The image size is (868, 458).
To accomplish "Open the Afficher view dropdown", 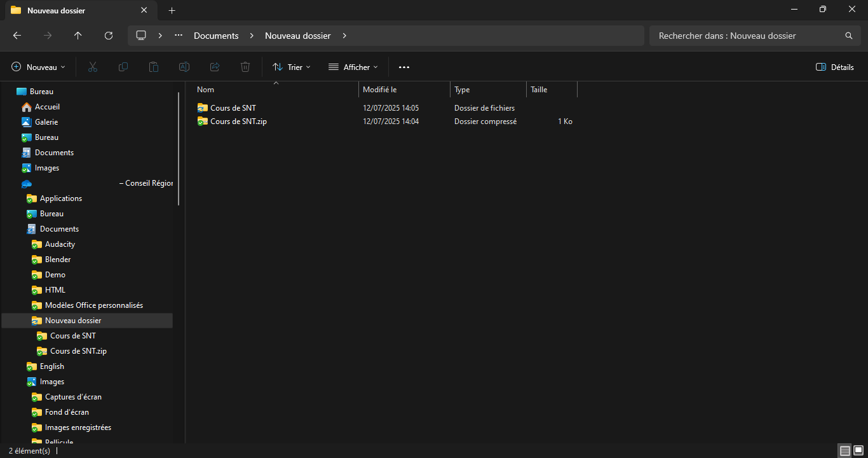I will (x=353, y=67).
